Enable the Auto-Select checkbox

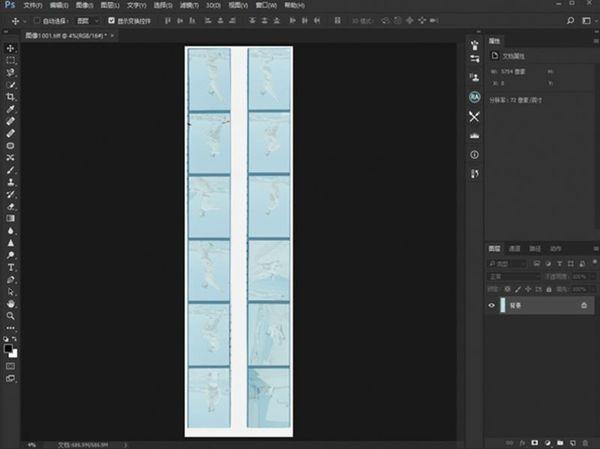pyautogui.click(x=37, y=20)
